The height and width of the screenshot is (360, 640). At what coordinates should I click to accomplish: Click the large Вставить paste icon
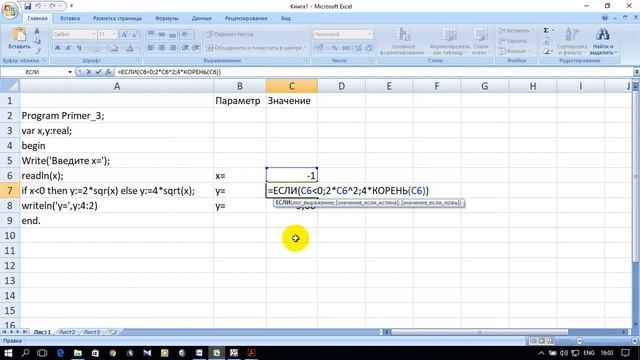19,35
